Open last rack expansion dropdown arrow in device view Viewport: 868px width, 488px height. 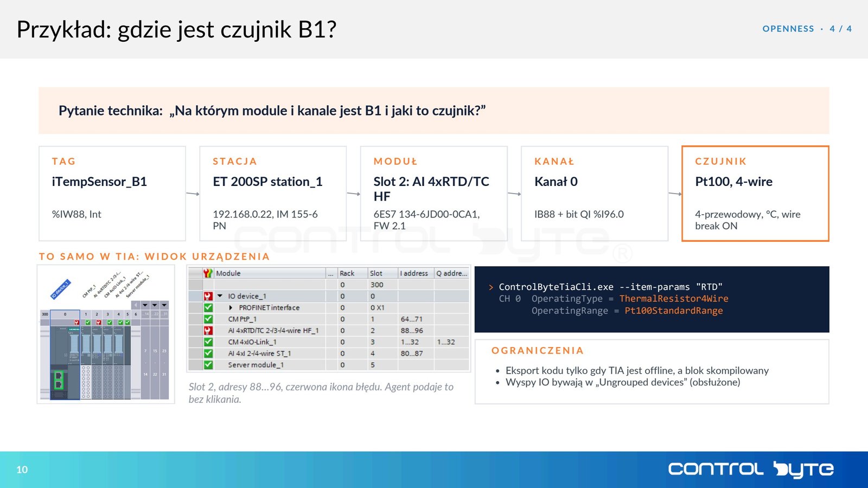click(164, 305)
